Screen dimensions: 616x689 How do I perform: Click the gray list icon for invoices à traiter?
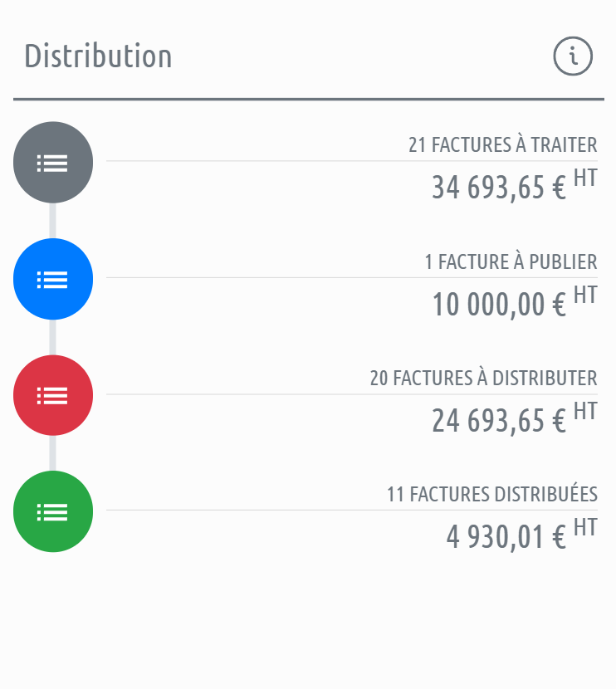tap(53, 163)
